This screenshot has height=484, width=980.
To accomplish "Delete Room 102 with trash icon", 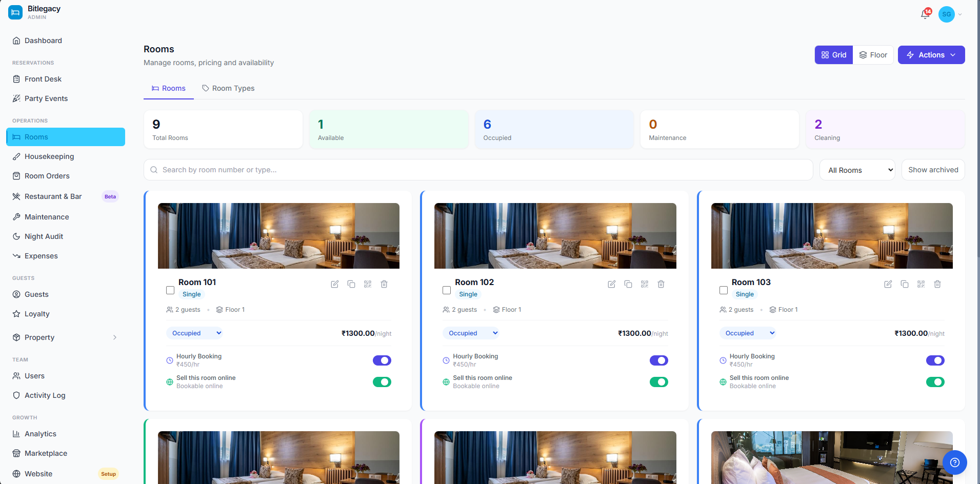I will tap(661, 284).
